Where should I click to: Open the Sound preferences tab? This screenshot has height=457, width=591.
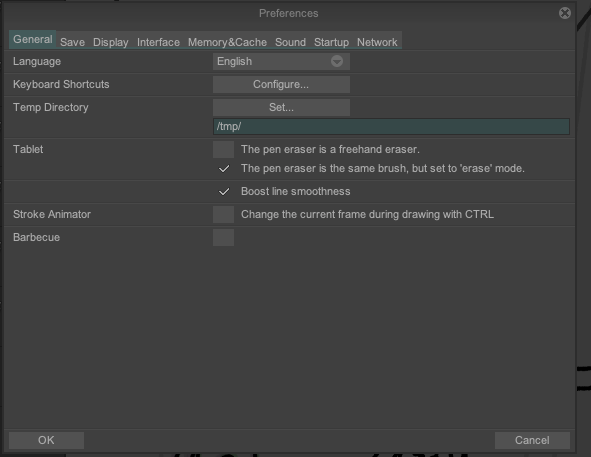tap(290, 42)
